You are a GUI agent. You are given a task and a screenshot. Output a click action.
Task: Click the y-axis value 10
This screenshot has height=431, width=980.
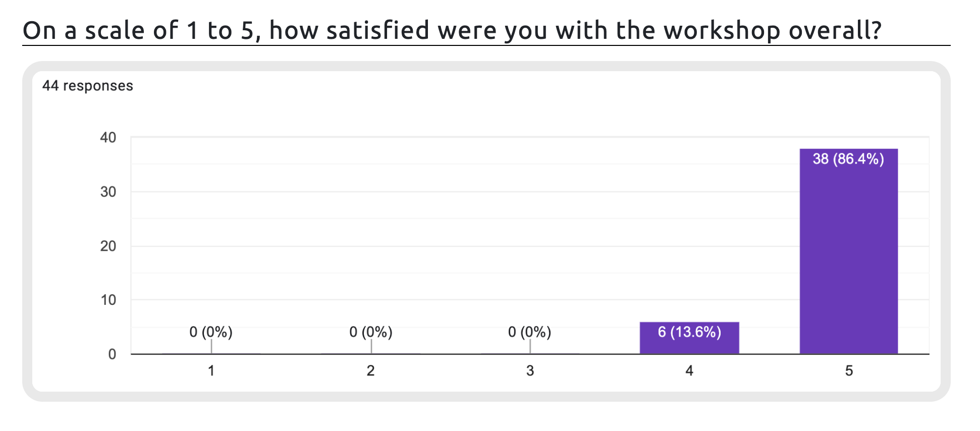click(x=108, y=300)
